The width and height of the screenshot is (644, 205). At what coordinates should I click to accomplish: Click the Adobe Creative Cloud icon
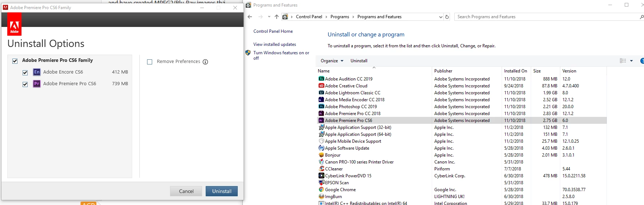(321, 86)
